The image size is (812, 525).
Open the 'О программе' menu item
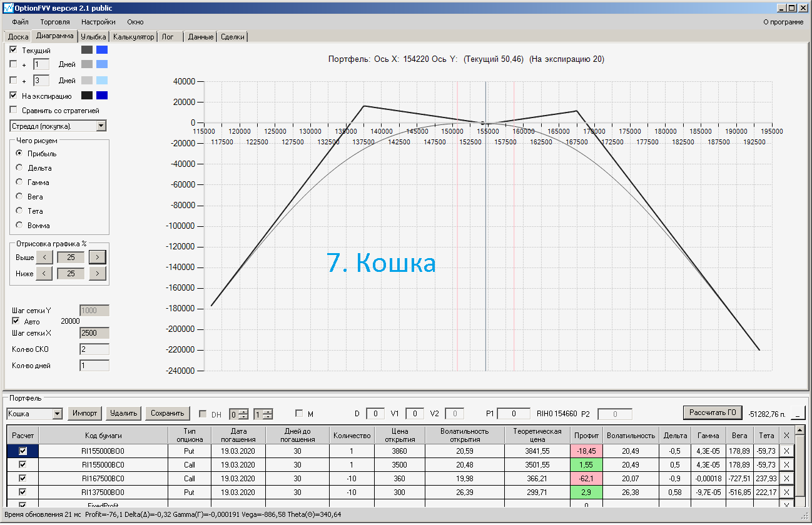tap(783, 22)
